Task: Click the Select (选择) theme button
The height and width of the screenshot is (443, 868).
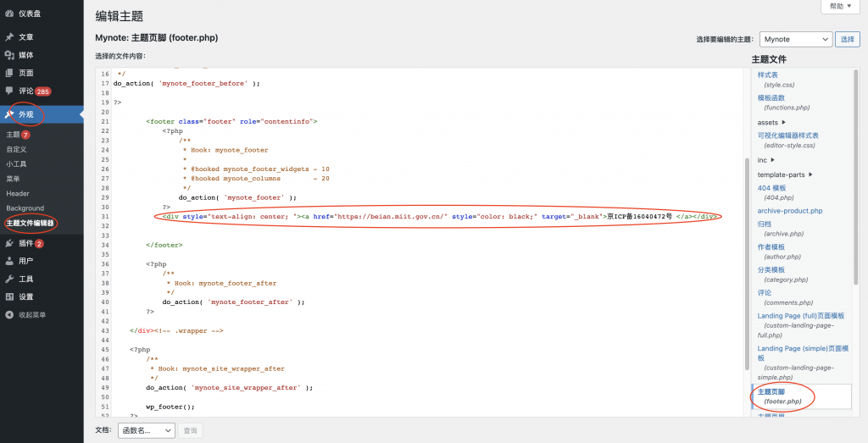Action: point(847,39)
